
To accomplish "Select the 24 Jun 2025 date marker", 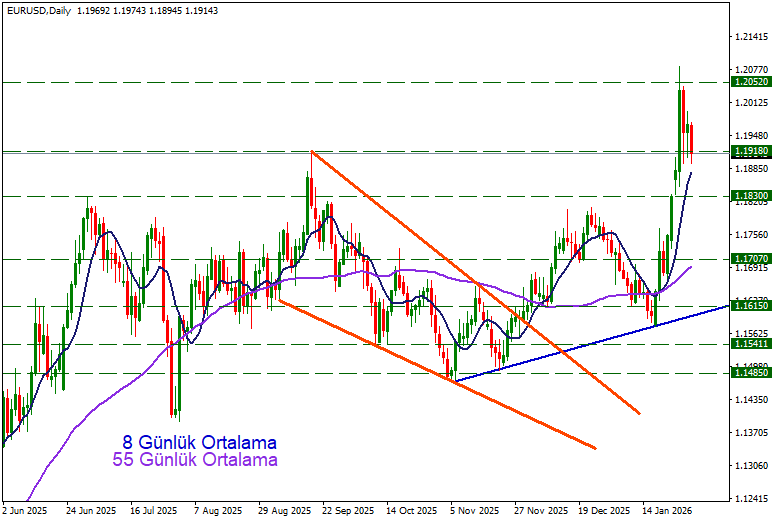I will pos(90,510).
